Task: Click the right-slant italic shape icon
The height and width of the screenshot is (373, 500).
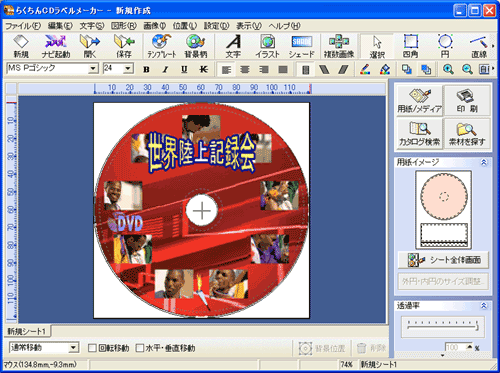Action: point(343,69)
